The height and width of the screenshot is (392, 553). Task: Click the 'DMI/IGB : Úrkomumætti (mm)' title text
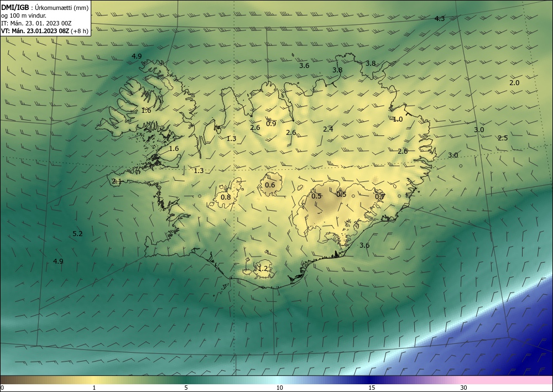(x=45, y=8)
